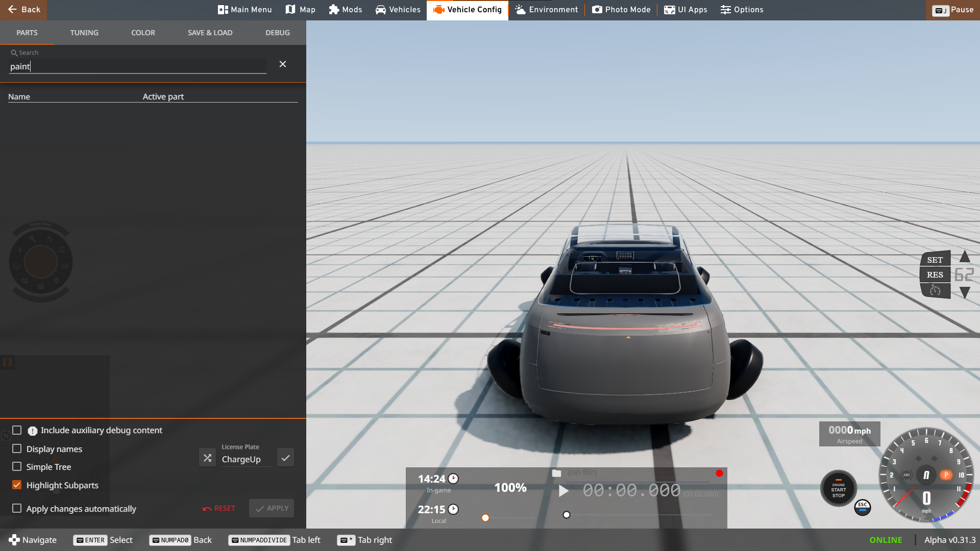
Task: Select the Vehicle Config menu item
Action: [x=468, y=10]
